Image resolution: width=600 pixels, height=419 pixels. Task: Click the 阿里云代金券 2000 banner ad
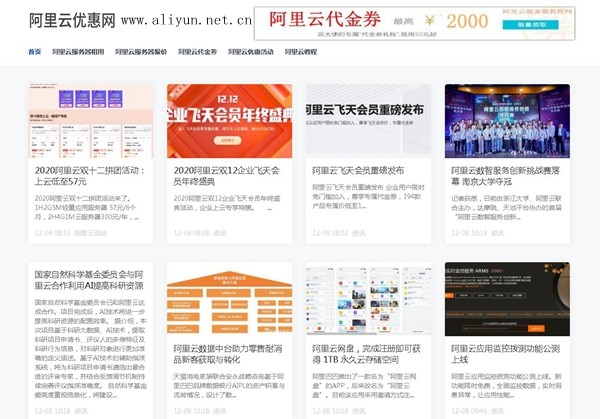[x=414, y=23]
